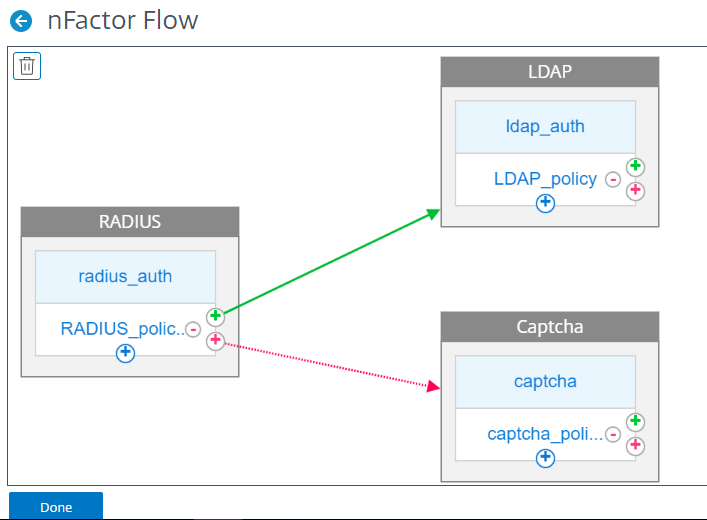Open the ldap_auth schema
This screenshot has width=707, height=520.
(545, 126)
